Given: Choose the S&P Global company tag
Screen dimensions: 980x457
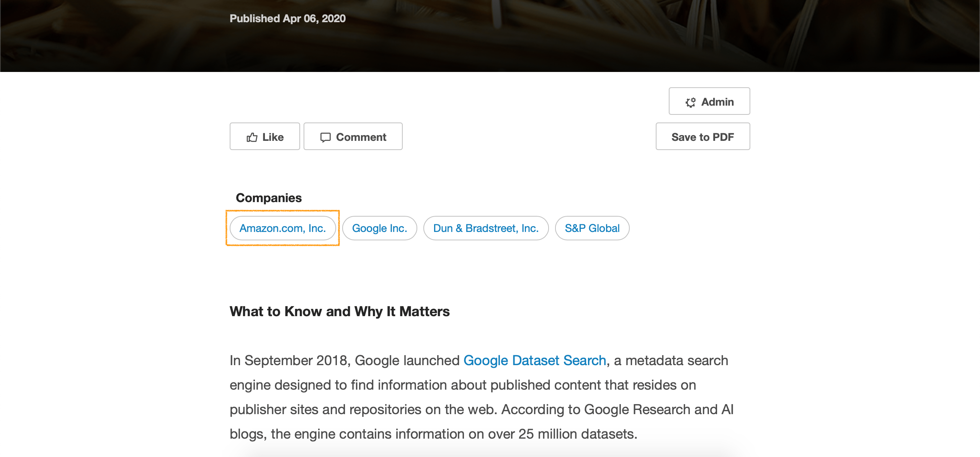Looking at the screenshot, I should pos(592,228).
